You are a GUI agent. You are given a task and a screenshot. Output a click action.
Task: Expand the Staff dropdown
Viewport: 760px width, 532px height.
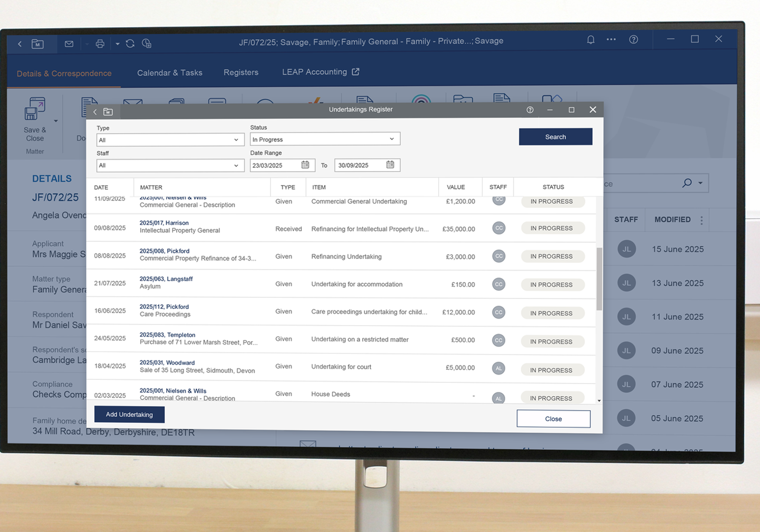pos(236,166)
